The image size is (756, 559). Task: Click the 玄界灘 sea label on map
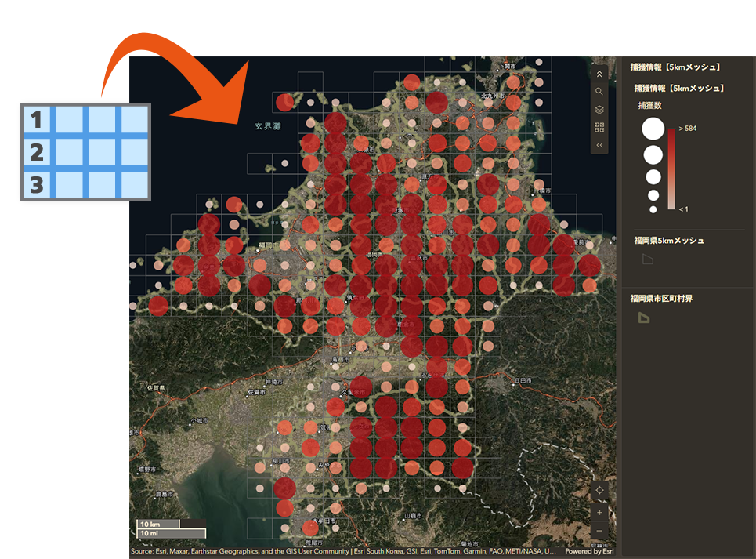click(267, 125)
